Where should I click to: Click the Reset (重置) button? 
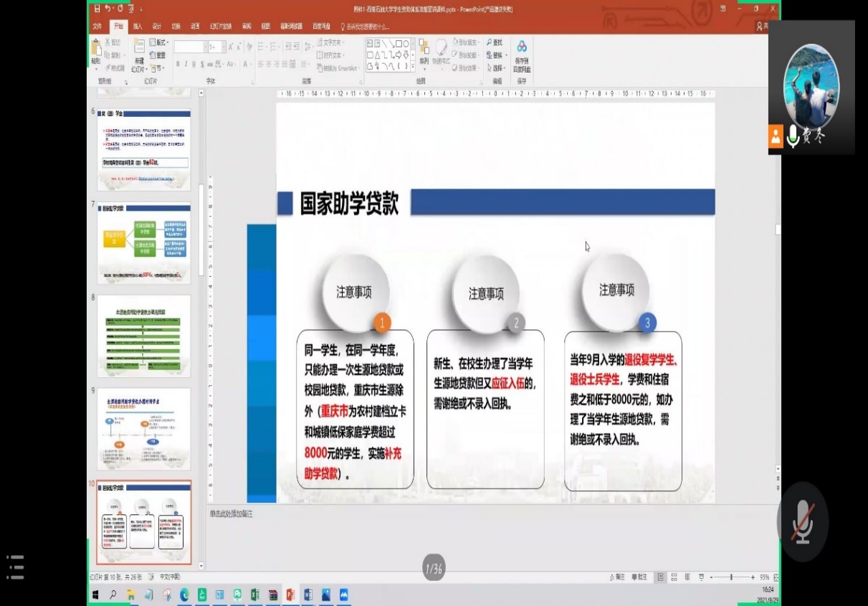tap(158, 55)
